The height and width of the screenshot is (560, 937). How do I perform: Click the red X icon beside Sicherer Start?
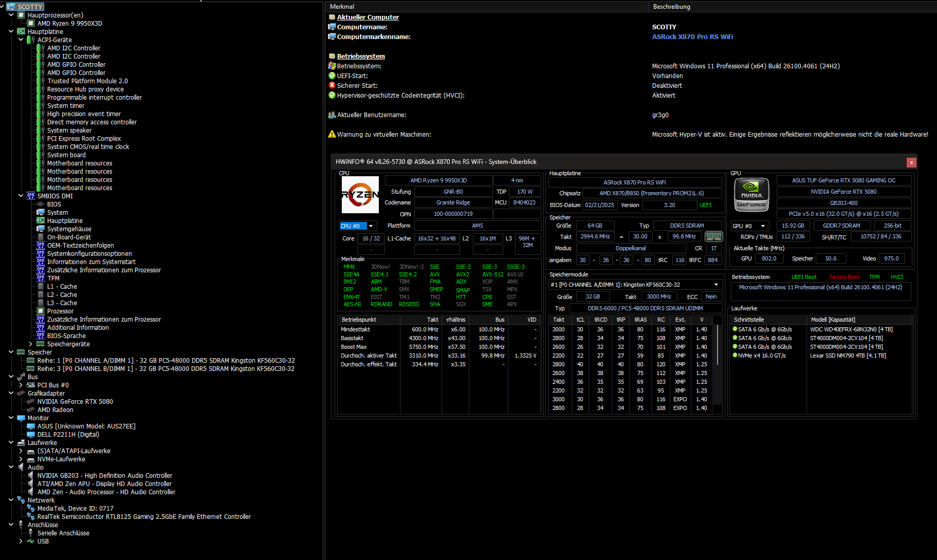[x=332, y=85]
